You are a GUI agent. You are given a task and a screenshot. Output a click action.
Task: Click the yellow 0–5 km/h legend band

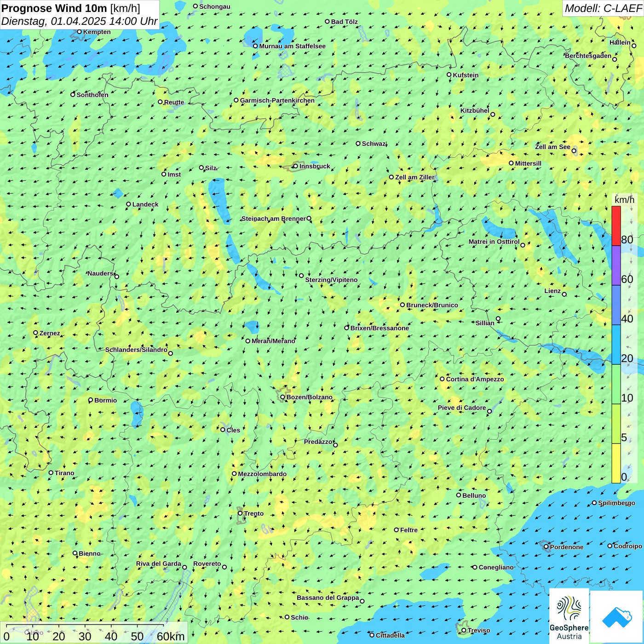coord(616,463)
